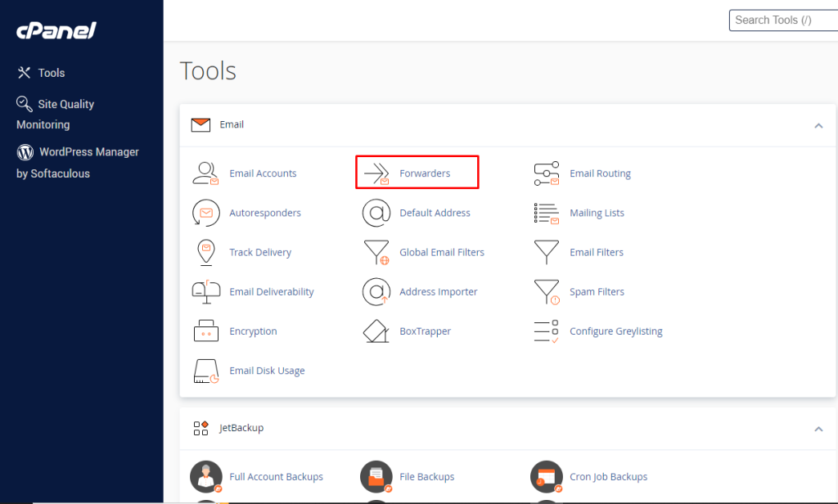Select the Full Account Backups icon
838x504 pixels.
pos(205,476)
